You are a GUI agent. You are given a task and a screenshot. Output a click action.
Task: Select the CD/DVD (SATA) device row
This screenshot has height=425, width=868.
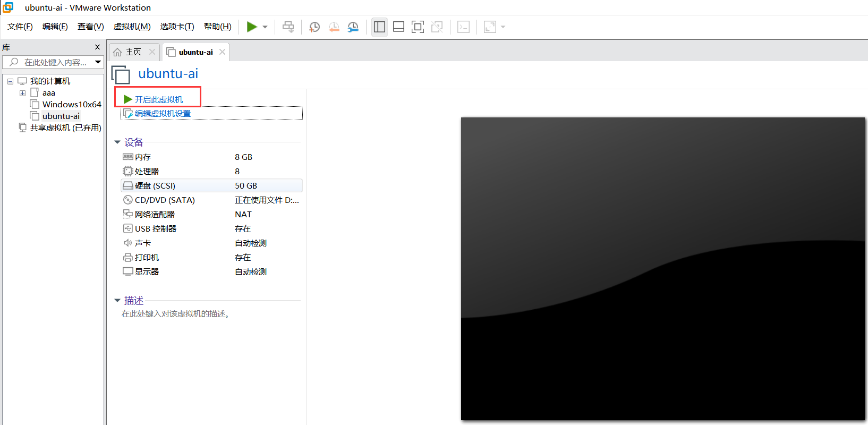click(x=211, y=200)
